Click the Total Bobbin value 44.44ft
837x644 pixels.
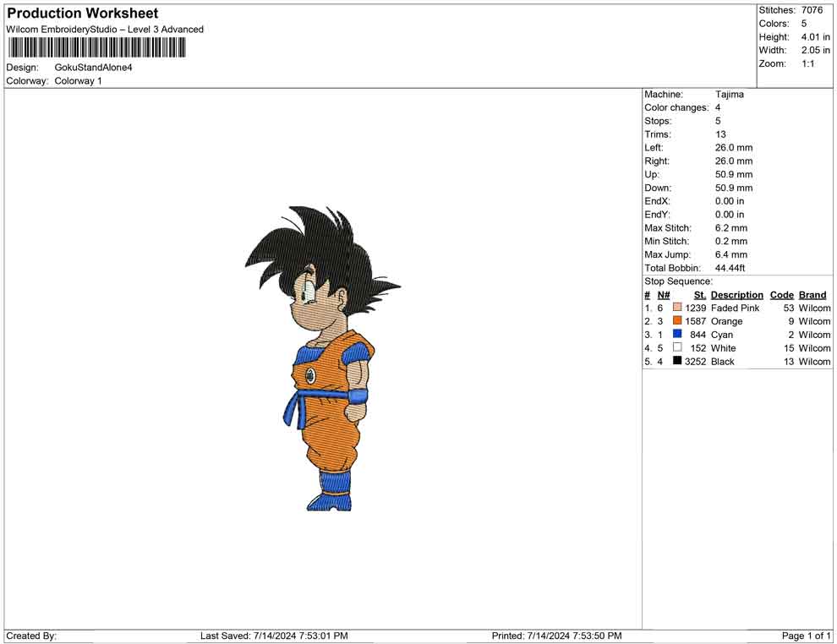point(730,268)
